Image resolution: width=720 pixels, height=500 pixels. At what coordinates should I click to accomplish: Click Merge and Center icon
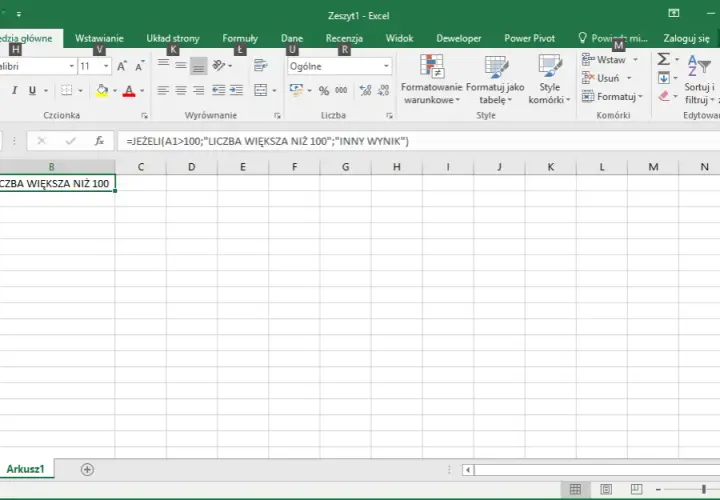click(x=260, y=90)
